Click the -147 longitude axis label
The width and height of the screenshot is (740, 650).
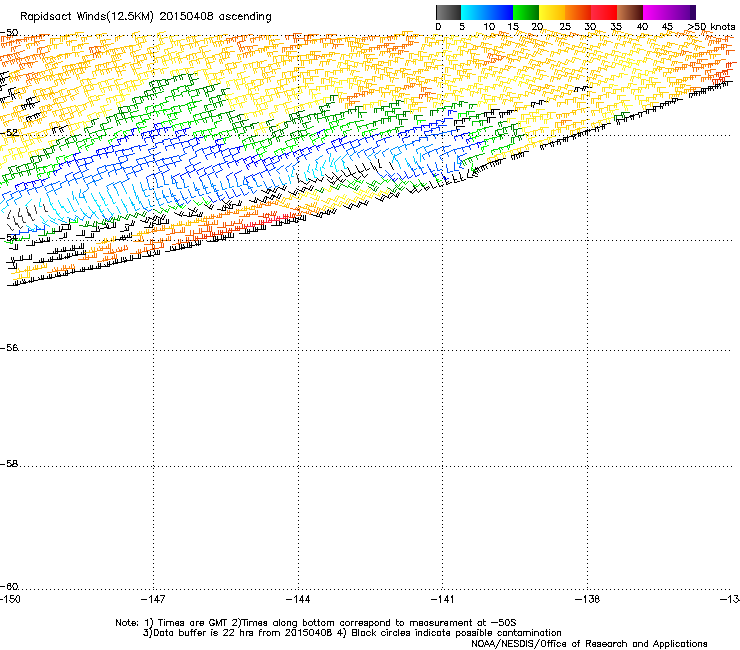point(153,599)
